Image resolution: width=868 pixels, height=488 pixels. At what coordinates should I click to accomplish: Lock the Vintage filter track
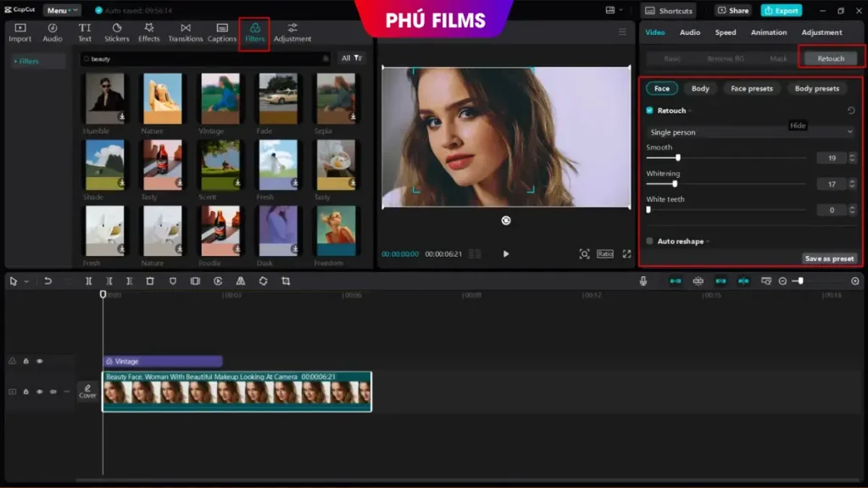[x=26, y=361]
